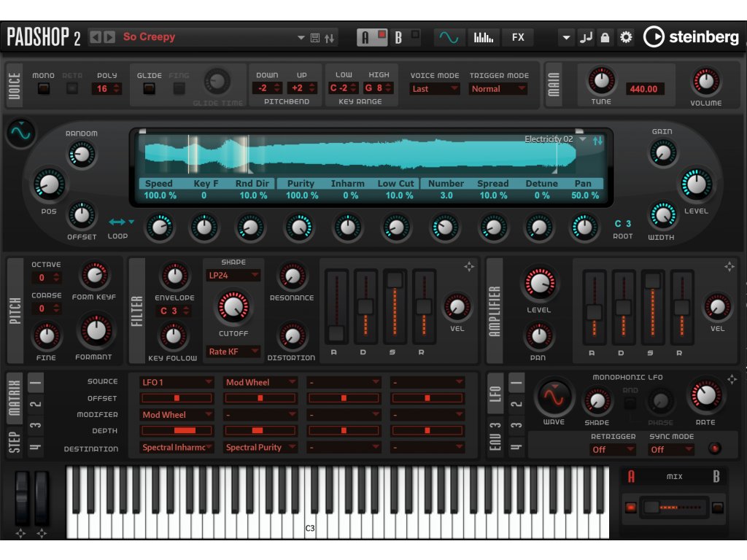Screen dimensions: 747x560
Task: Click the MIDI note icon in the top bar
Action: [586, 37]
